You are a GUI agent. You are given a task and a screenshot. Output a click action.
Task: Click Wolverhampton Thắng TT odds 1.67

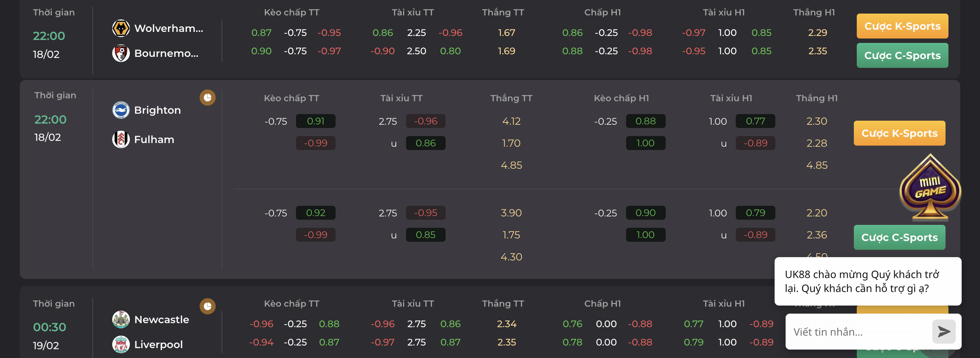click(x=507, y=33)
